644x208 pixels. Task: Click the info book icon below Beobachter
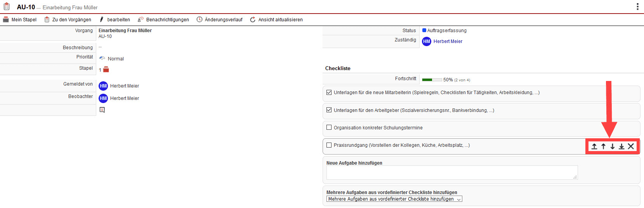(x=102, y=110)
